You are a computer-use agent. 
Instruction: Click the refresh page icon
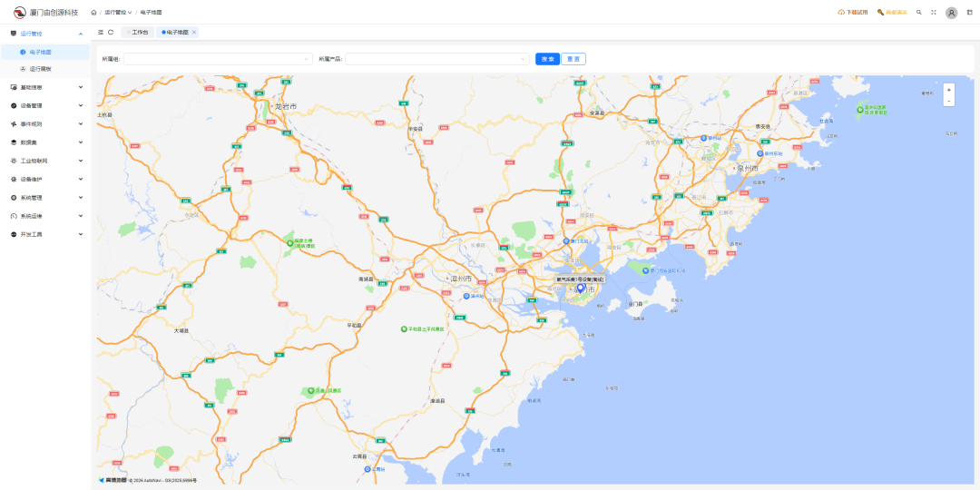point(111,32)
